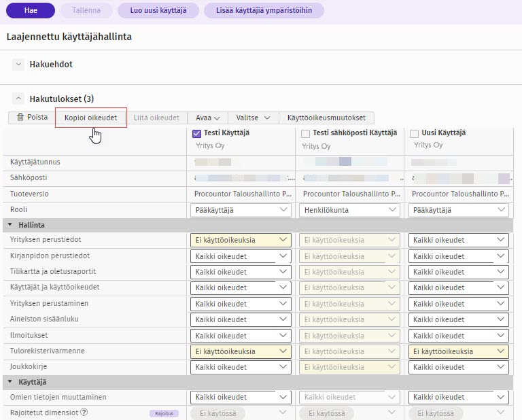
Task: Open Ilmoitukset dropdown for Testi Käyttäjä
Action: coord(241,336)
